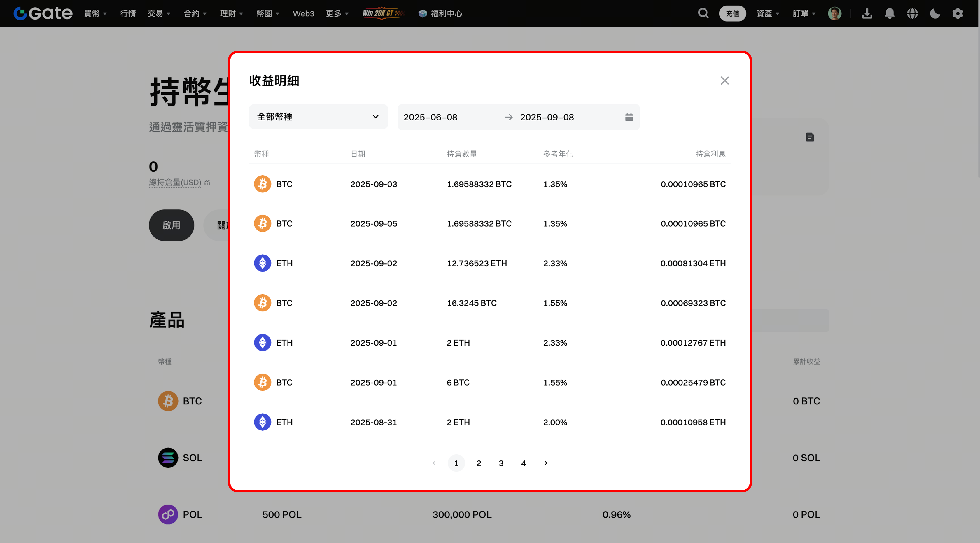Expand the 全部幣種 currency dropdown
The height and width of the screenshot is (543, 980).
318,117
